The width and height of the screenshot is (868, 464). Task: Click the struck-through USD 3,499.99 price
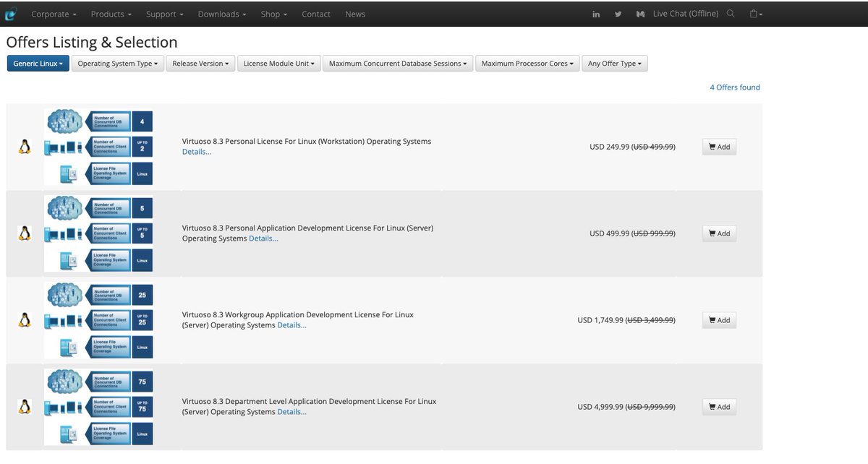(651, 320)
